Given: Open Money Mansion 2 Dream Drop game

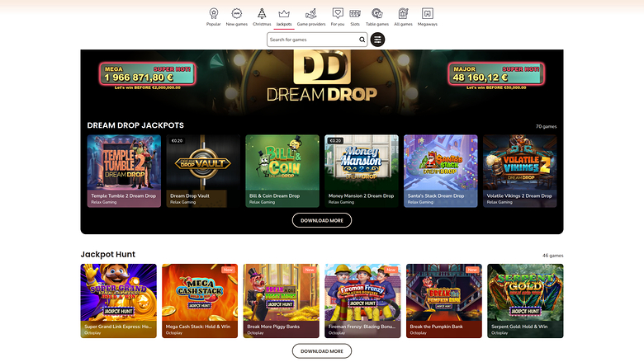Looking at the screenshot, I should (x=362, y=171).
